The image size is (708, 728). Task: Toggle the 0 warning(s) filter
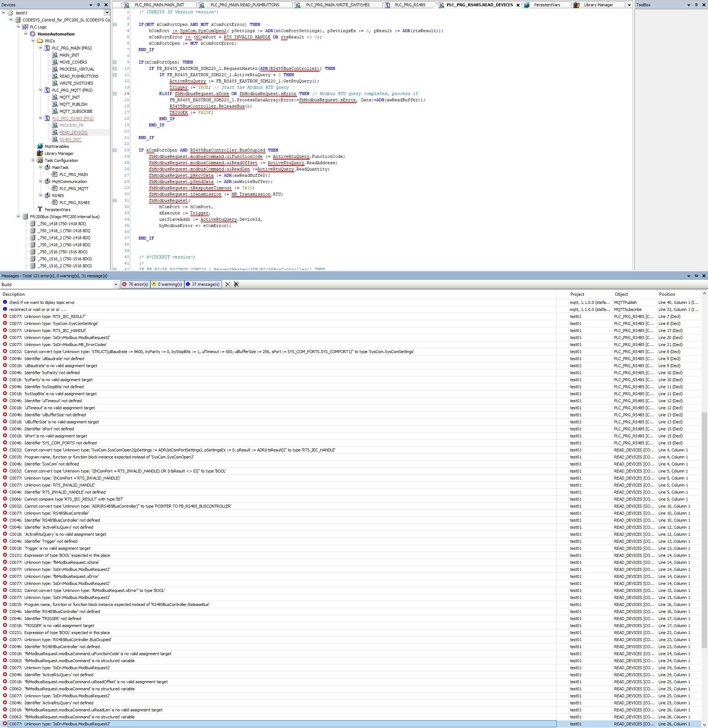(167, 284)
